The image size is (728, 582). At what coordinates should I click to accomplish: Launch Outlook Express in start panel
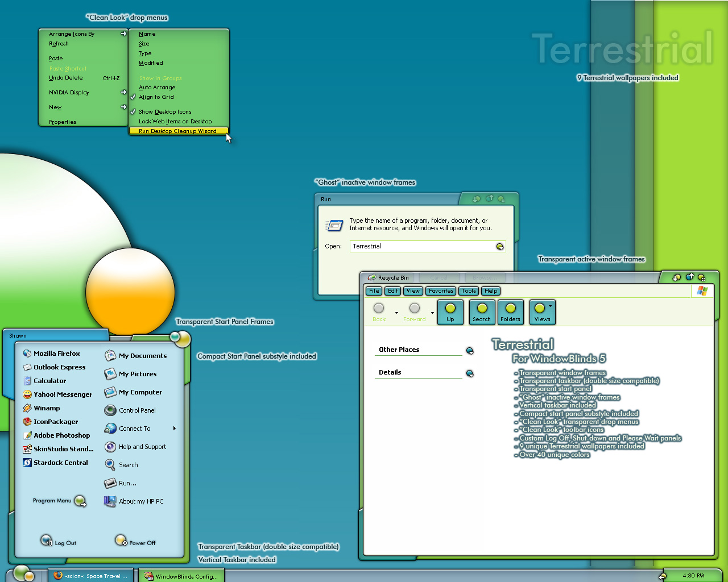tap(54, 367)
